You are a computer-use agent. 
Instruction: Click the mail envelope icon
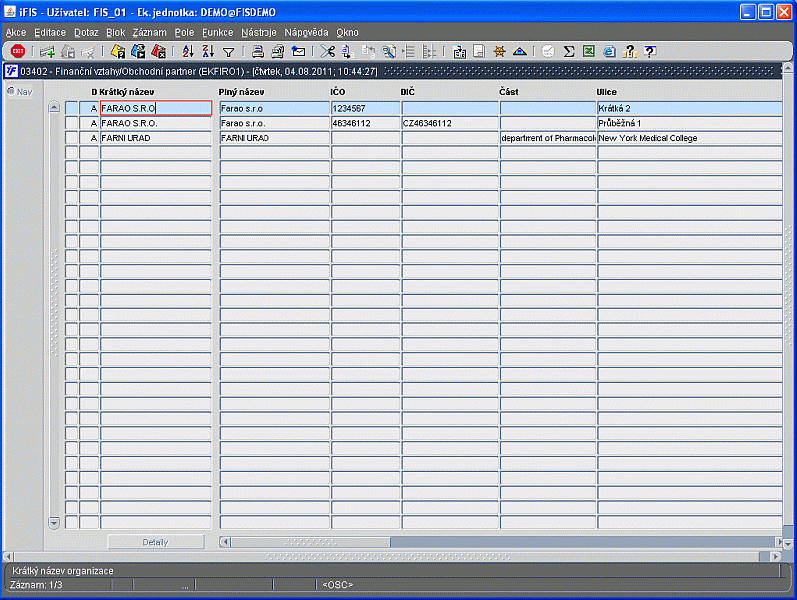click(x=298, y=51)
